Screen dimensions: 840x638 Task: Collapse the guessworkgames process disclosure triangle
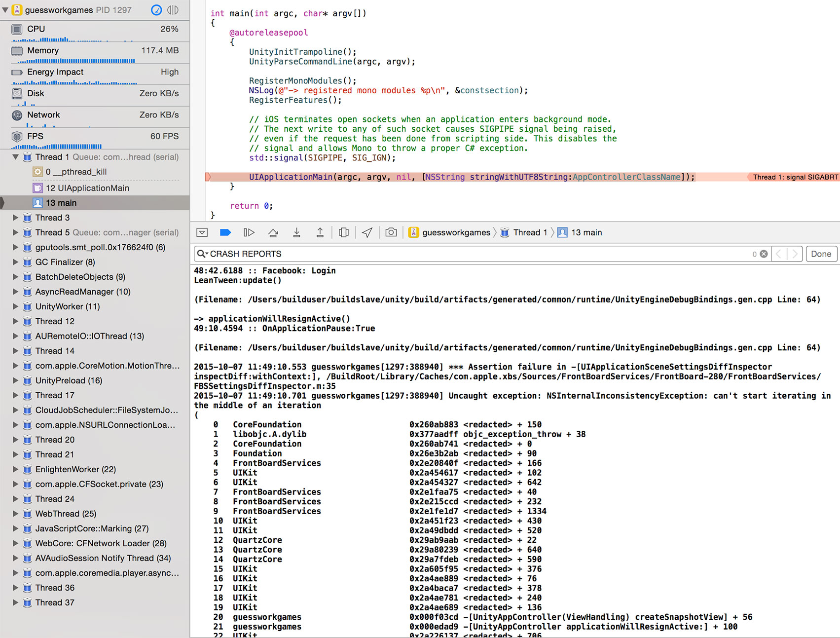pyautogui.click(x=5, y=10)
